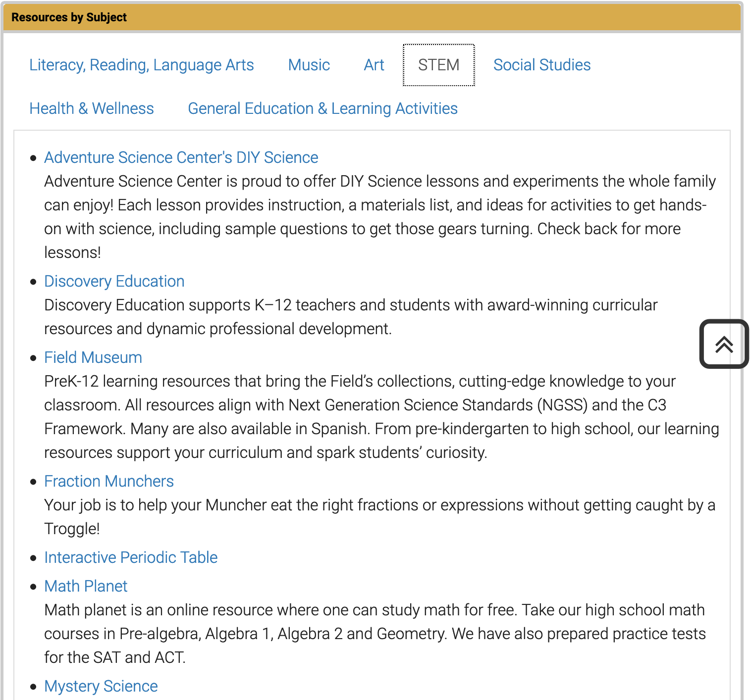Select the Art tab

(374, 65)
